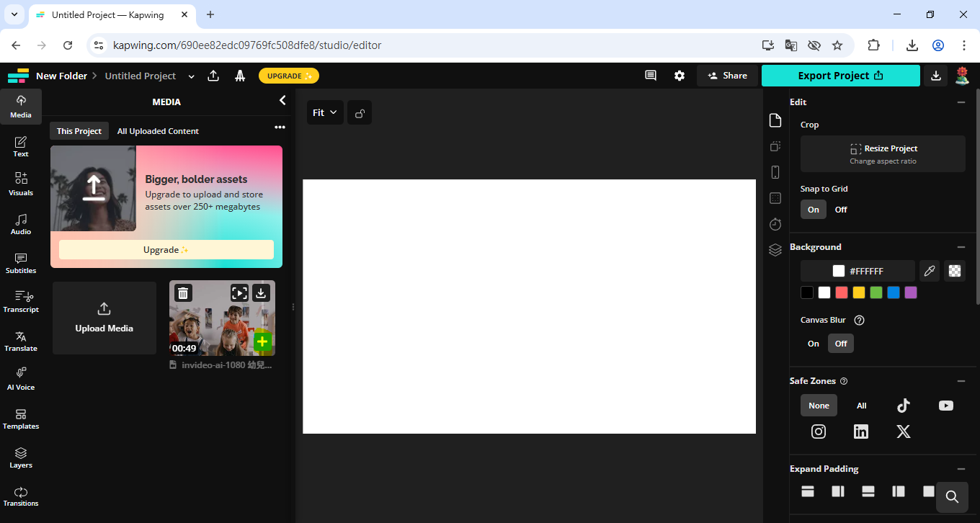Collapse the Media panel with chevron
This screenshot has height=523, width=980.
[x=282, y=101]
